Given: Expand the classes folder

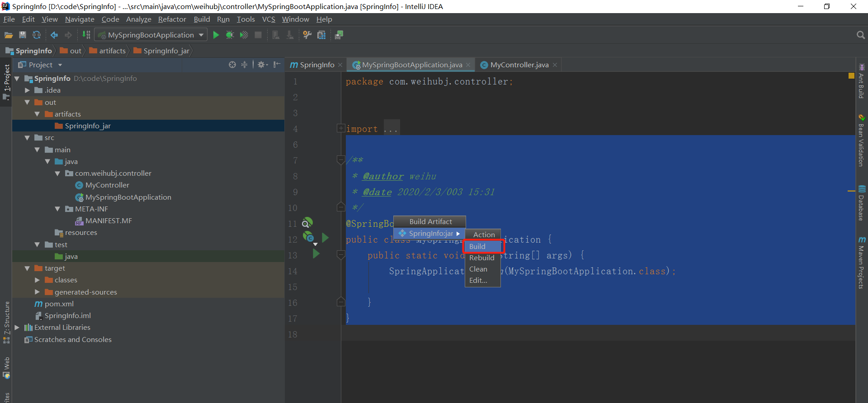Looking at the screenshot, I should 37,280.
